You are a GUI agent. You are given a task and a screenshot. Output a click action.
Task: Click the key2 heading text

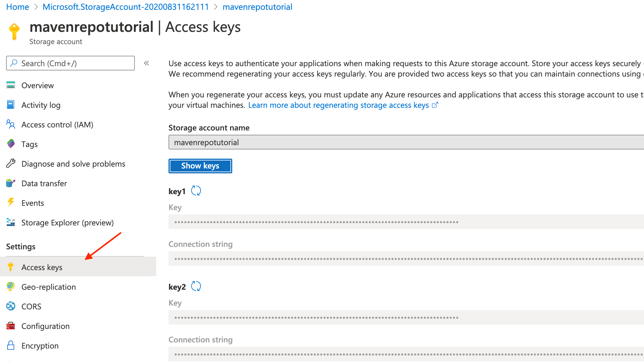point(177,287)
